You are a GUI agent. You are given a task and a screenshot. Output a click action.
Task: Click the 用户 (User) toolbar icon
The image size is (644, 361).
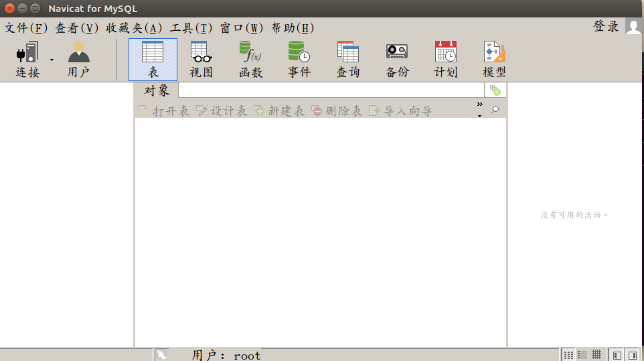pos(78,60)
